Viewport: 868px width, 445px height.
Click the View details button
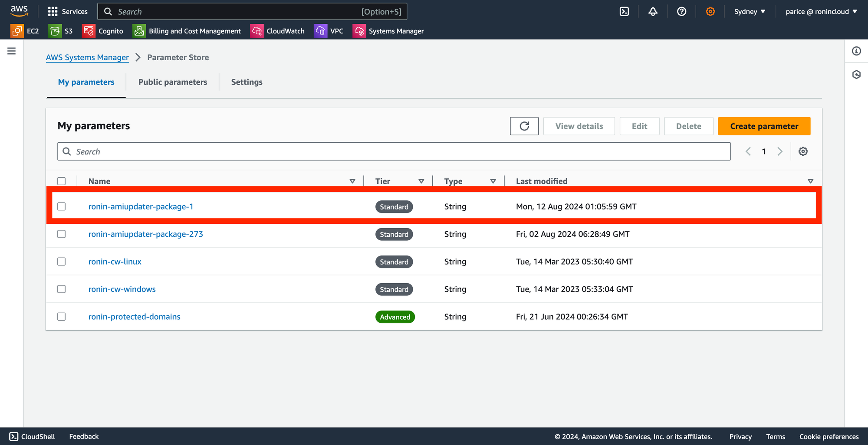(579, 126)
